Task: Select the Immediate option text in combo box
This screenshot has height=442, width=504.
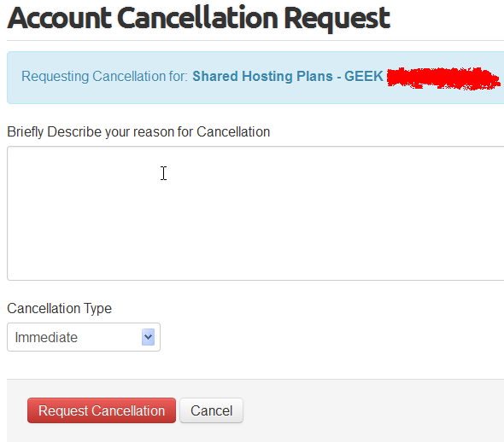Action: (46, 338)
